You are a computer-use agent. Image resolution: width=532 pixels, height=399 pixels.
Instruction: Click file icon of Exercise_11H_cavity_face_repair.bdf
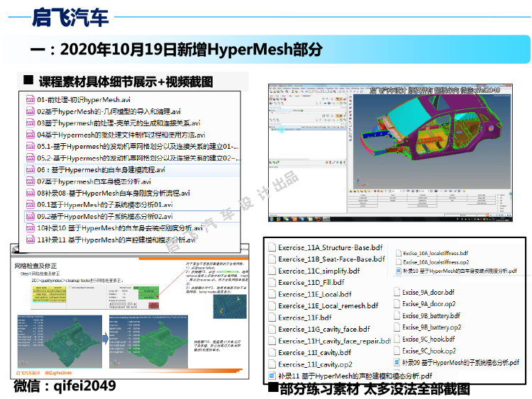pyautogui.click(x=272, y=341)
